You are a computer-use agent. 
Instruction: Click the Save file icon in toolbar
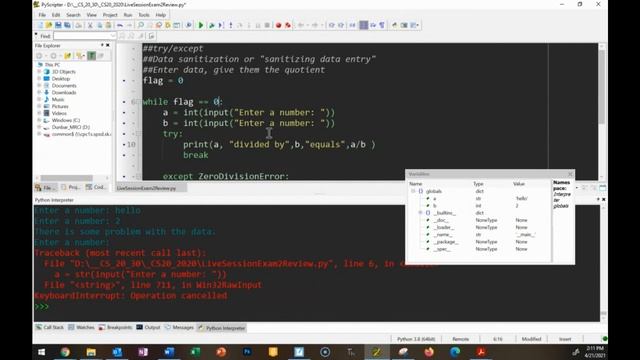[x=58, y=25]
